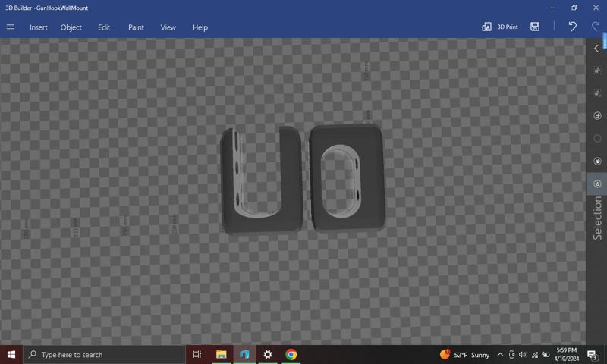
Task: Click the 3D Print button
Action: point(500,27)
